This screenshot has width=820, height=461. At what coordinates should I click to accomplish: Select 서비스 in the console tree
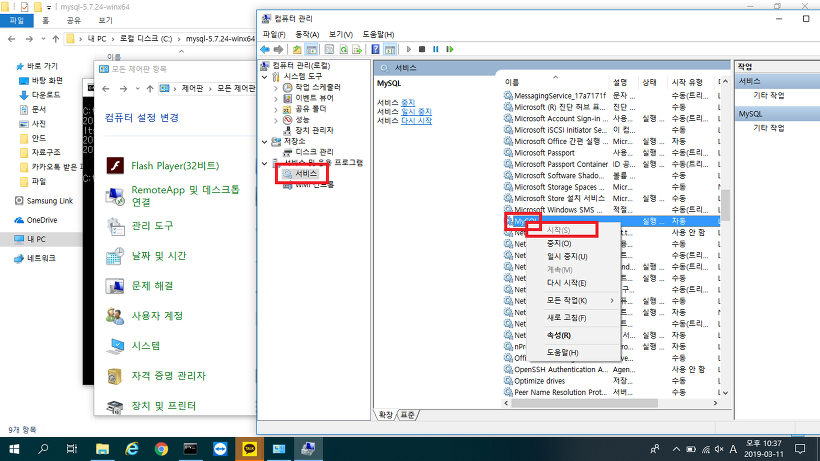[306, 174]
